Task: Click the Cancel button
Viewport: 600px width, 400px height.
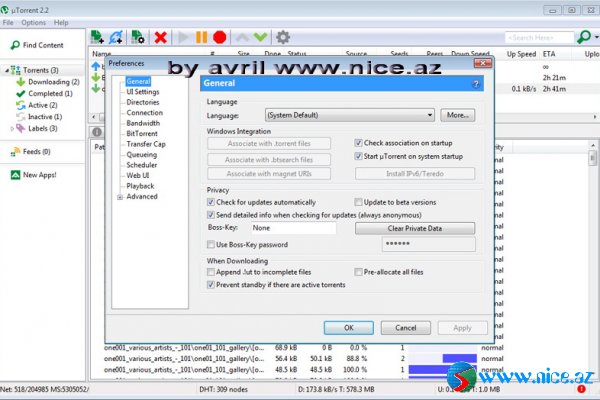Action: (406, 328)
